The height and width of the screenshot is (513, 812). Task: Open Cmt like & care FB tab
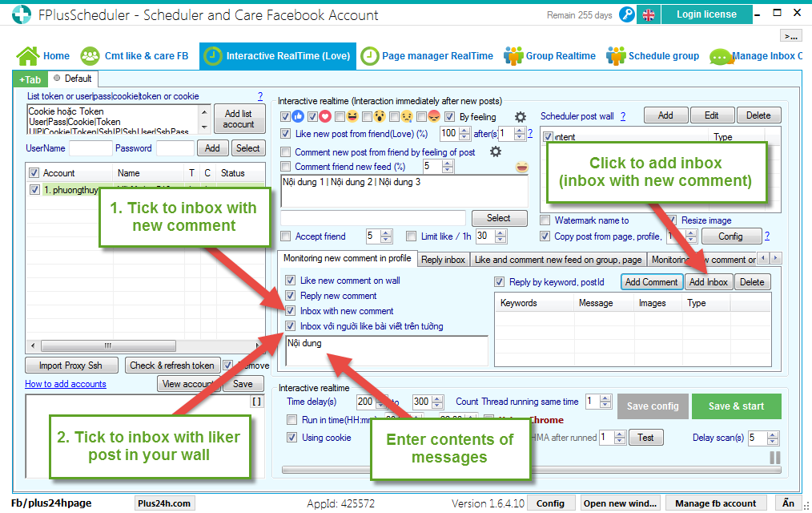135,56
